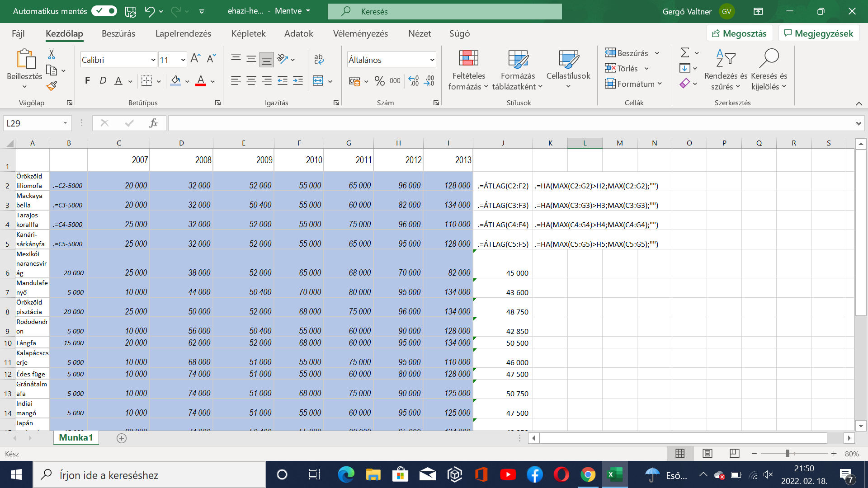Click the AutoSum sigma icon
This screenshot has width=868, height=488.
pyautogui.click(x=685, y=53)
